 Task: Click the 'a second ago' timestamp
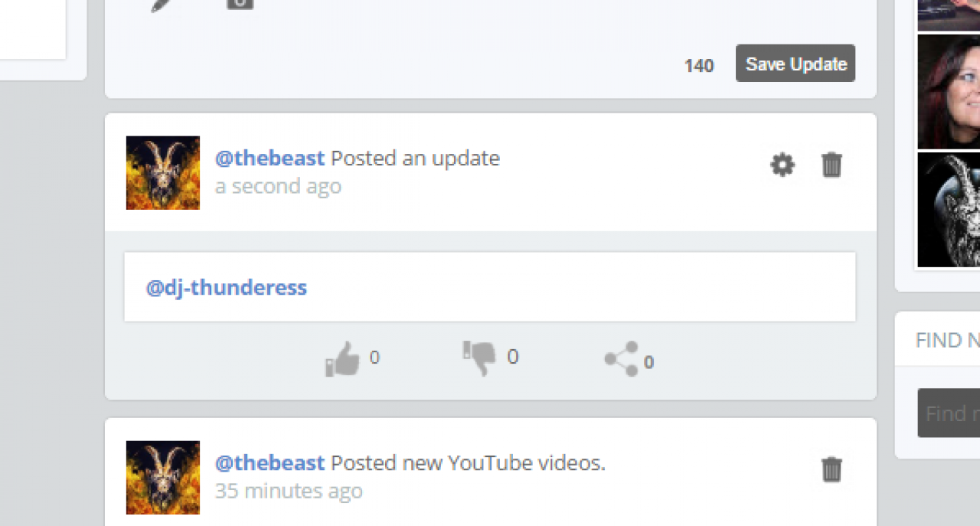pyautogui.click(x=278, y=187)
